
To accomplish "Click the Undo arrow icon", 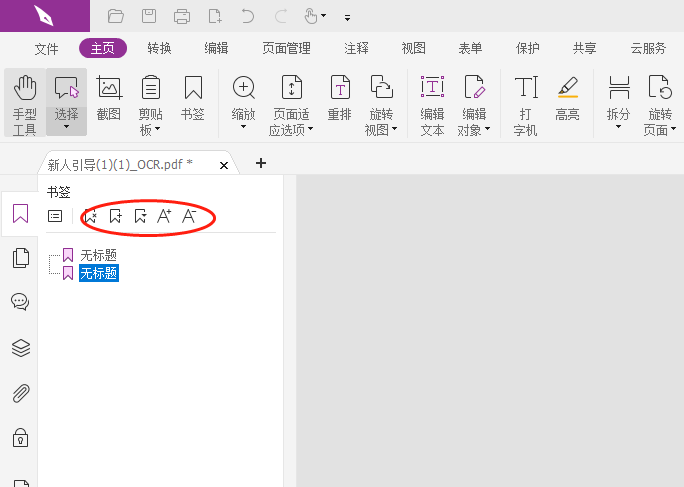I will [x=247, y=17].
